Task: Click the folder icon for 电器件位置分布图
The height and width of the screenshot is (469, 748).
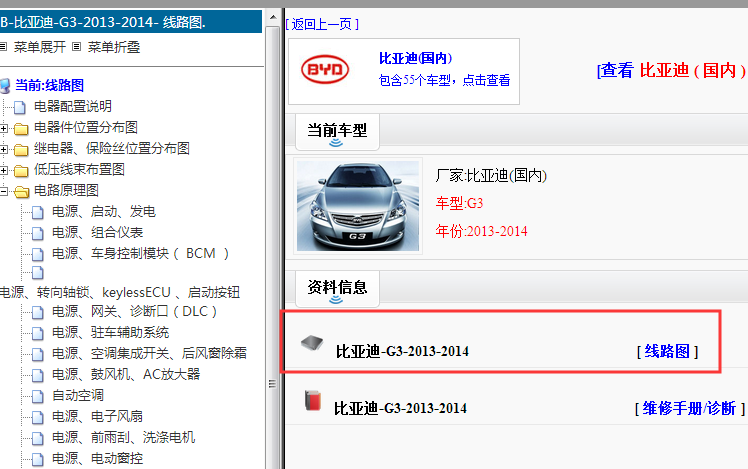Action: tap(21, 128)
